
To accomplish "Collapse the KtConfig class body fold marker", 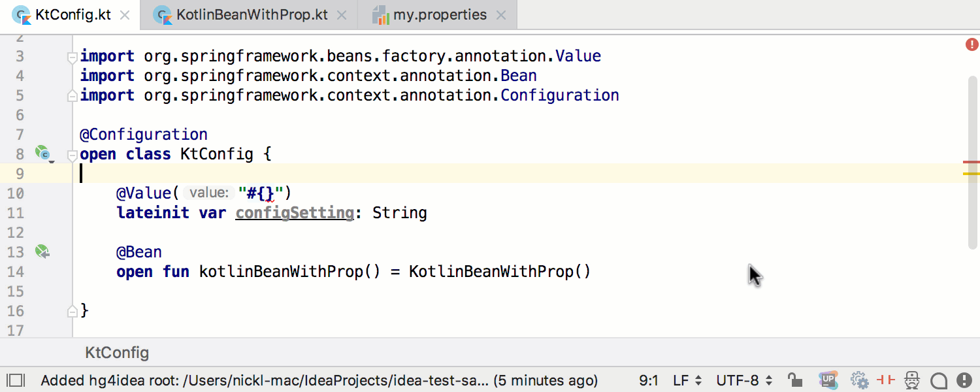I will point(72,155).
